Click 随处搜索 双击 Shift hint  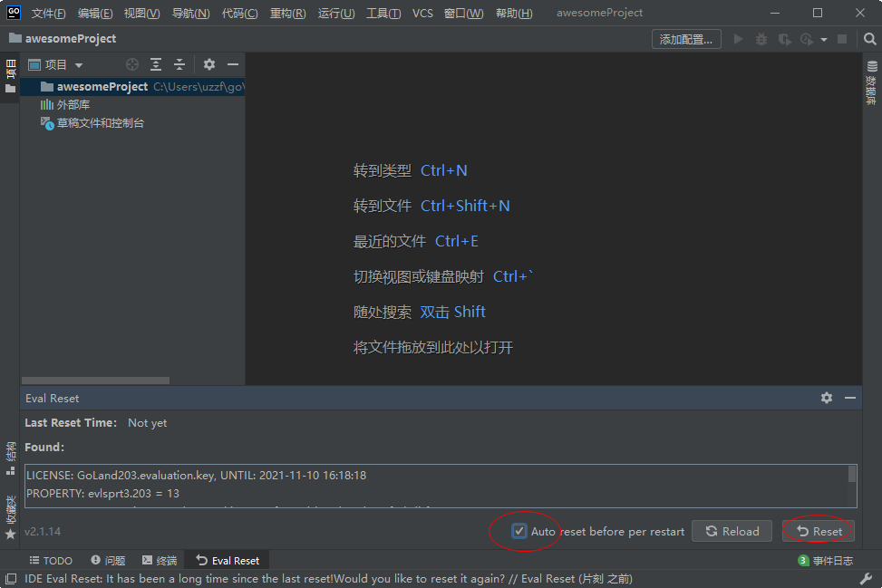coord(419,312)
